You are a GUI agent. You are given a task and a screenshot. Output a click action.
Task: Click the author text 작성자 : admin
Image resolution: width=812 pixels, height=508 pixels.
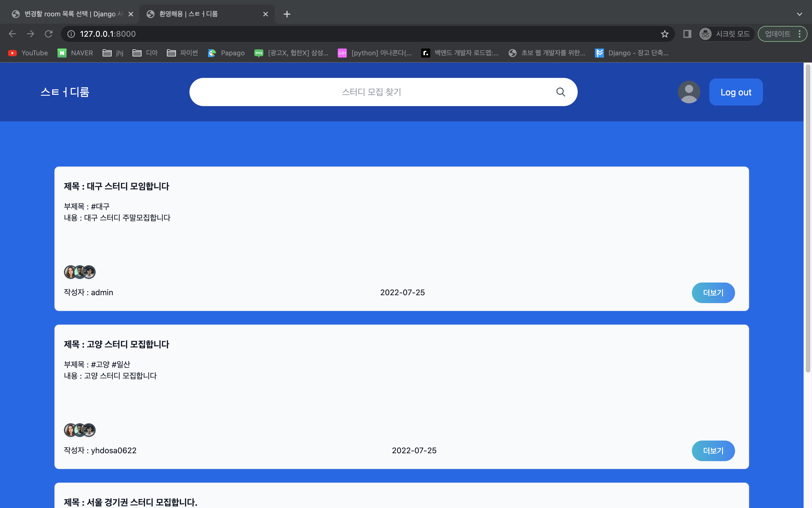[89, 293]
